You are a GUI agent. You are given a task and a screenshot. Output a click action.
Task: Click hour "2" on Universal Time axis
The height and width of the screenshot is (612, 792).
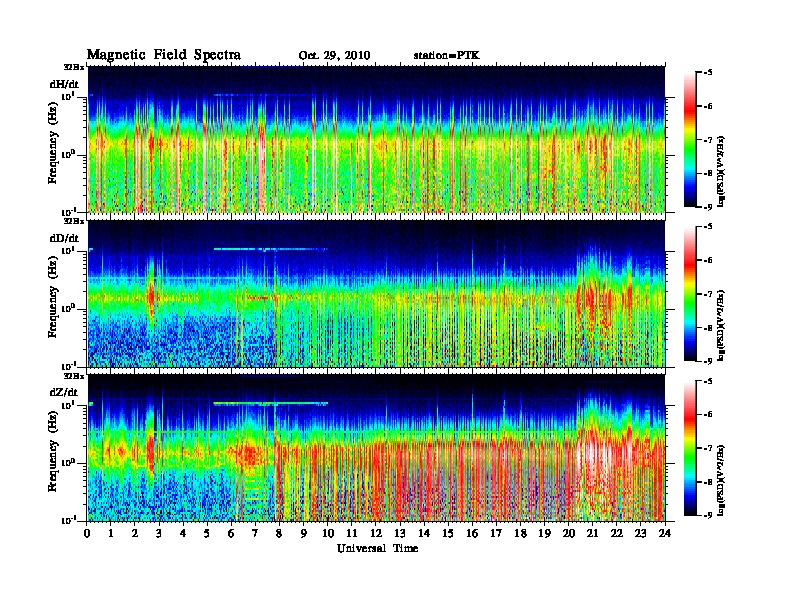click(x=135, y=533)
